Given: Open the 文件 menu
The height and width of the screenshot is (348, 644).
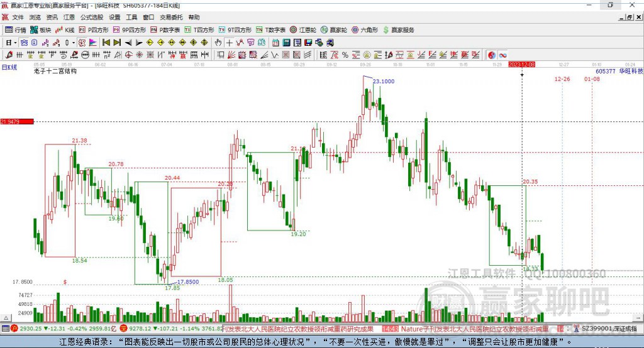Looking at the screenshot, I should [18, 17].
